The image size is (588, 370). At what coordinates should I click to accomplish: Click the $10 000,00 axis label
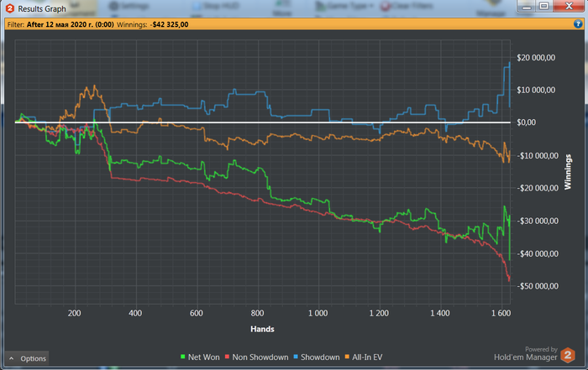pyautogui.click(x=536, y=90)
